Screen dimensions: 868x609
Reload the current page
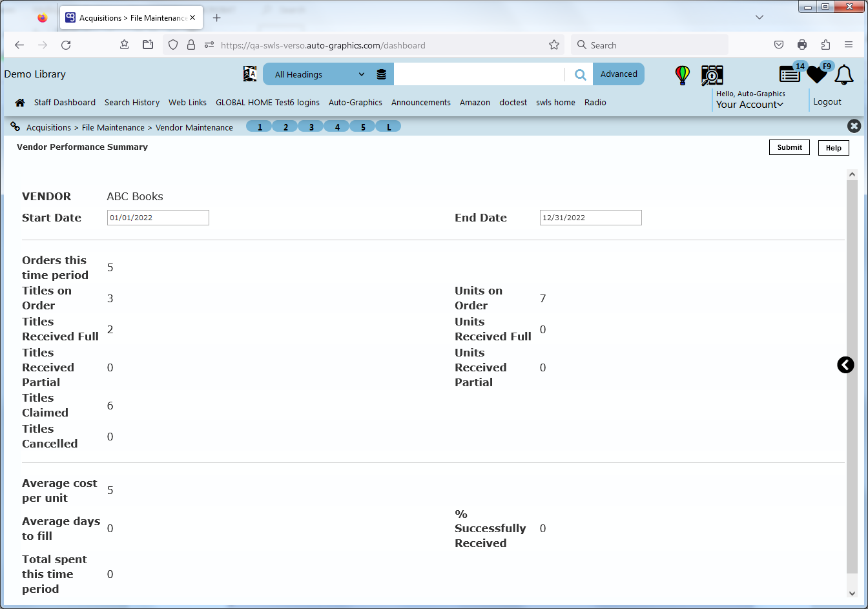click(66, 45)
